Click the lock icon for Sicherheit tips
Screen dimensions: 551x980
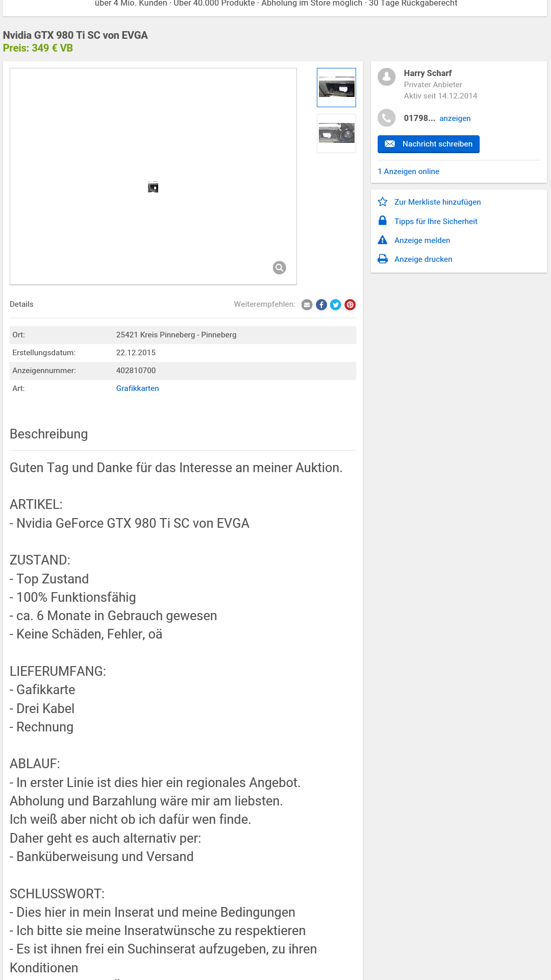tap(383, 220)
